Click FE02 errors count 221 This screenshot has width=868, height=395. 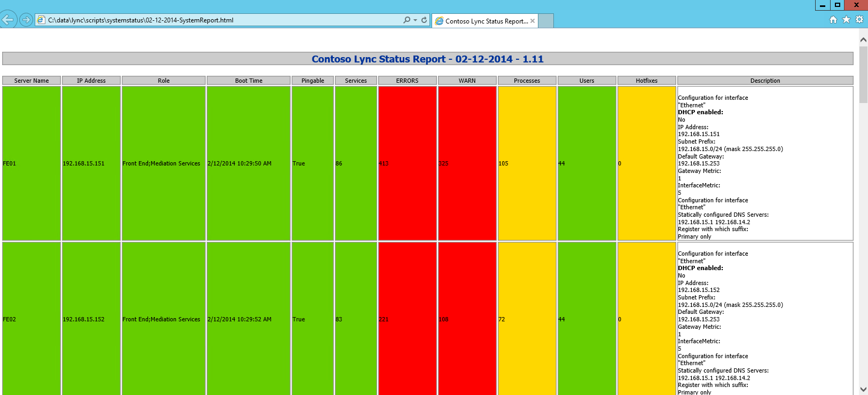tap(384, 319)
